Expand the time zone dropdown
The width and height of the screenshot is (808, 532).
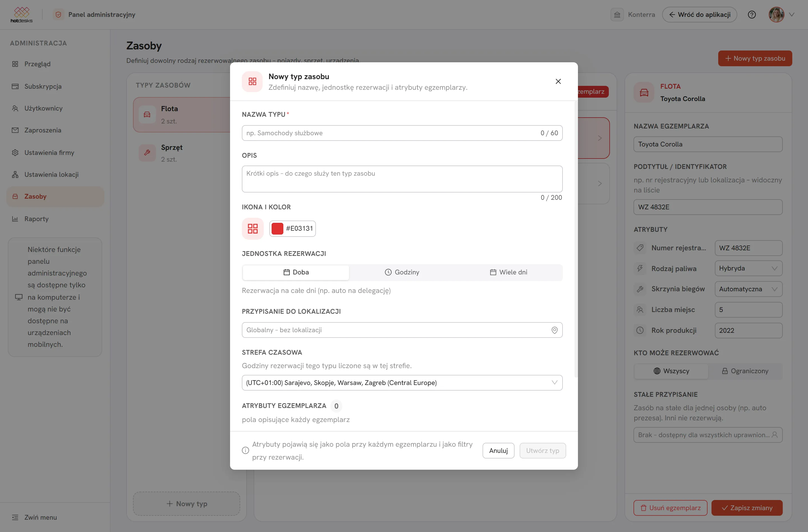pos(402,383)
